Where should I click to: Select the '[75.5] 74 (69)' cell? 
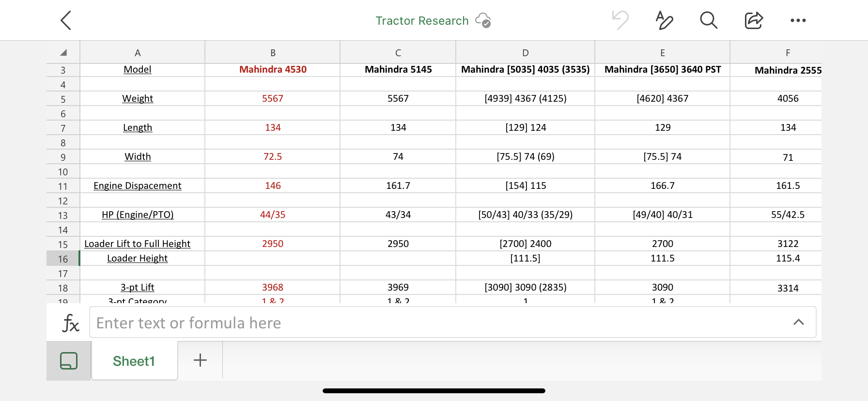tap(526, 156)
